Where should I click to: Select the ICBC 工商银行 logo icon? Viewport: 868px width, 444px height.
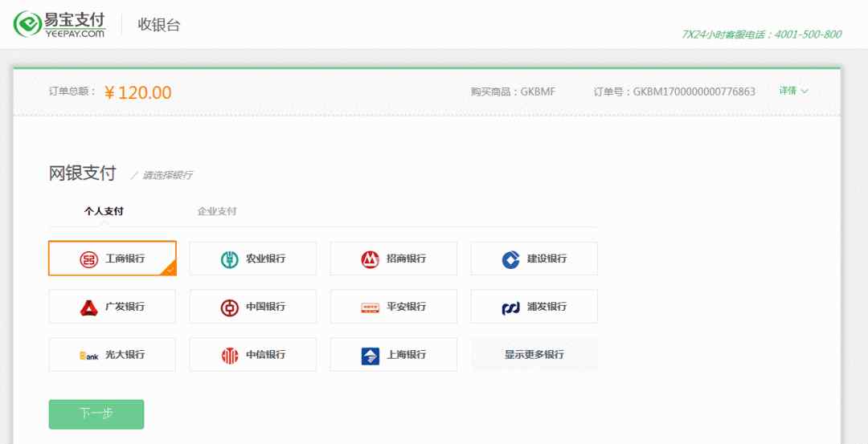(88, 259)
